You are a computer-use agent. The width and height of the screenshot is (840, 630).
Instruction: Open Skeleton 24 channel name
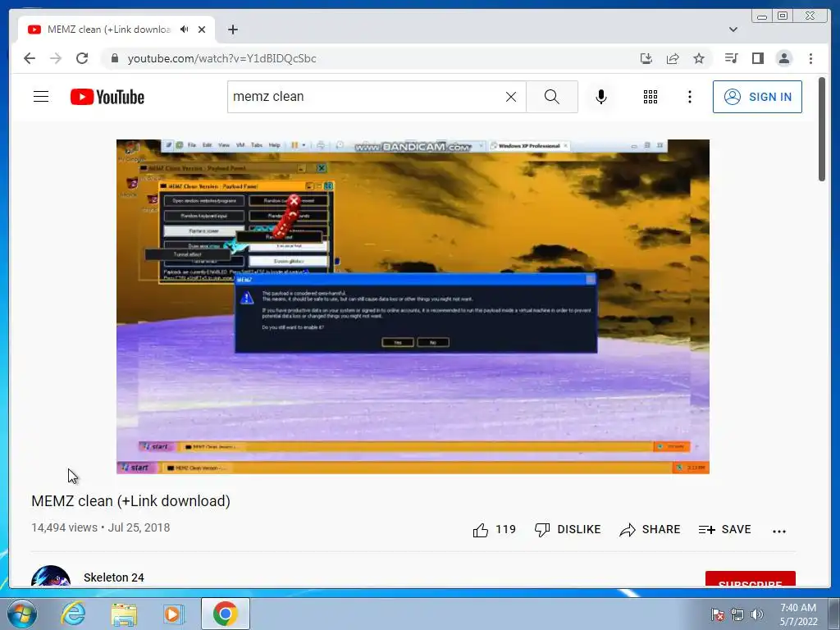[113, 577]
